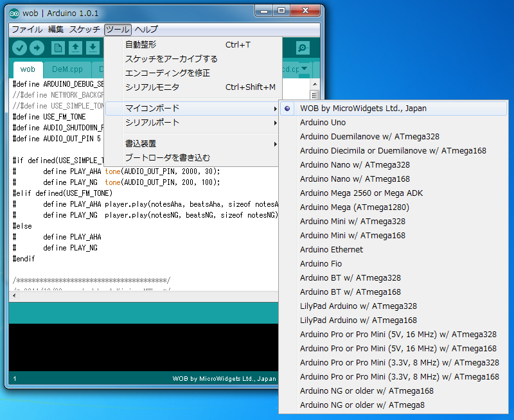Image resolution: width=514 pixels, height=420 pixels.
Task: Click the status bar board name text
Action: pyautogui.click(x=224, y=379)
